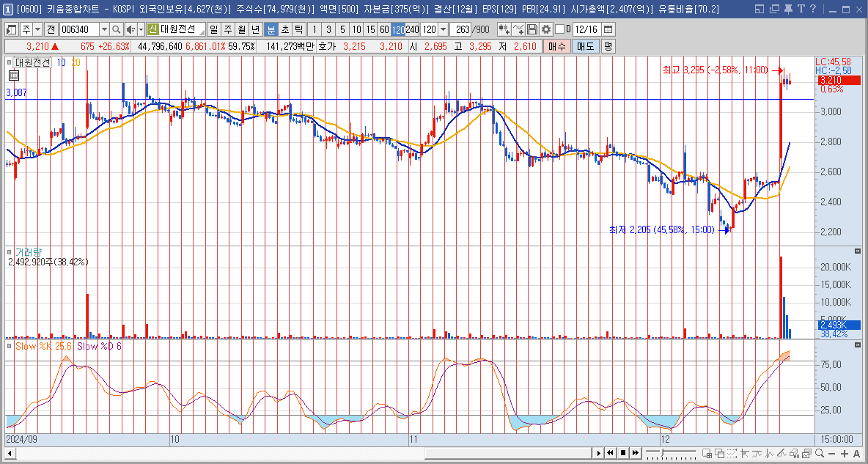The image size is (868, 464).
Task: Close the 거래량 volume panel
Action: coord(858,251)
